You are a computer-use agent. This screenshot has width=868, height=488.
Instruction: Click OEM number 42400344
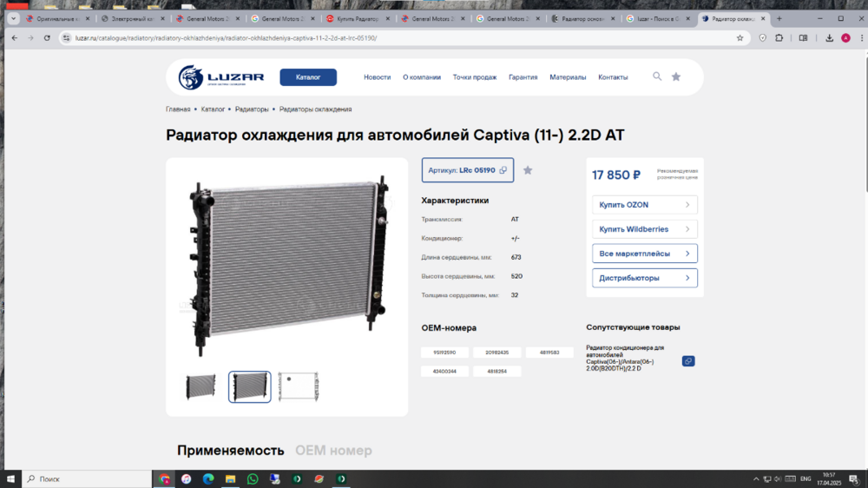(x=444, y=371)
